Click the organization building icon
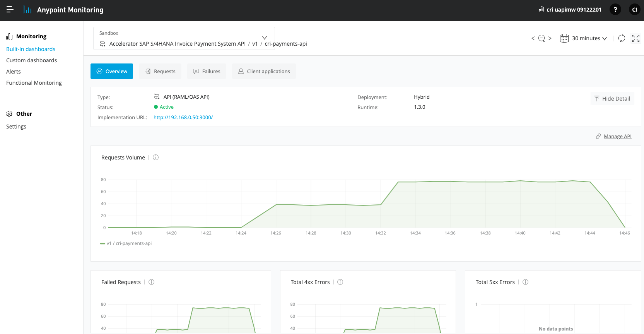 (542, 9)
